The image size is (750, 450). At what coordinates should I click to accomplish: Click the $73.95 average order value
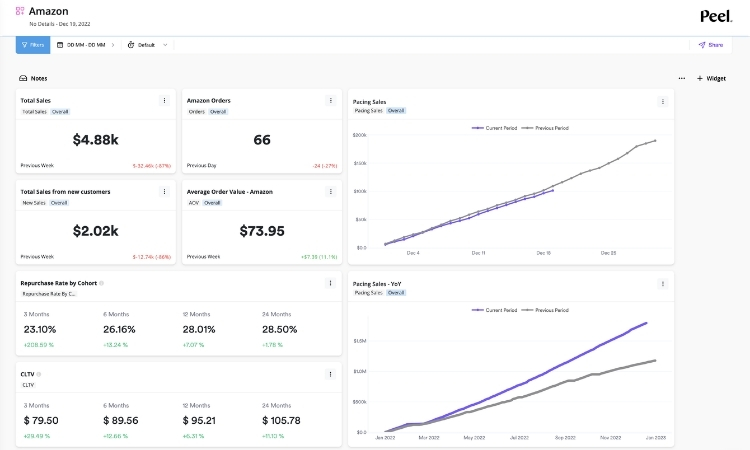click(262, 231)
